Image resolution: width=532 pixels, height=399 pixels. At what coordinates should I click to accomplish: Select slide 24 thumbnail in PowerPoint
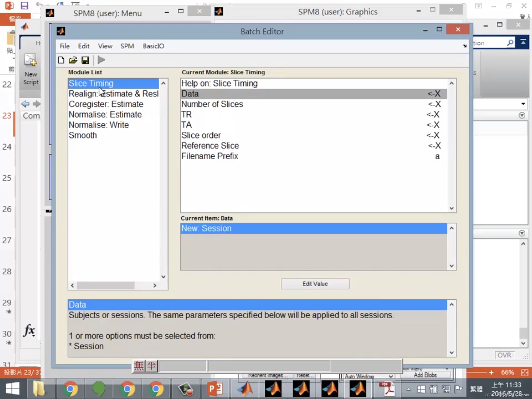(7, 147)
